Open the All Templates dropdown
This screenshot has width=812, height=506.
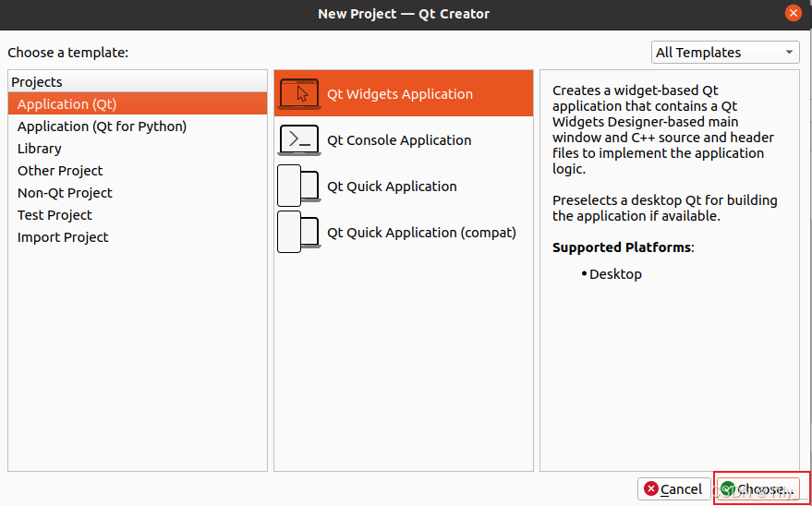pyautogui.click(x=725, y=53)
